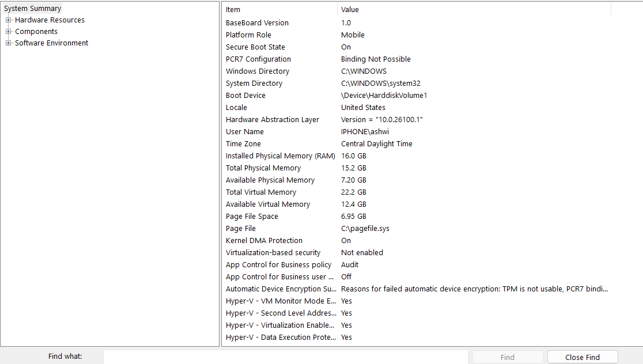Click the value \Device\HarddiskVolume1
The image size is (643, 364).
point(384,96)
